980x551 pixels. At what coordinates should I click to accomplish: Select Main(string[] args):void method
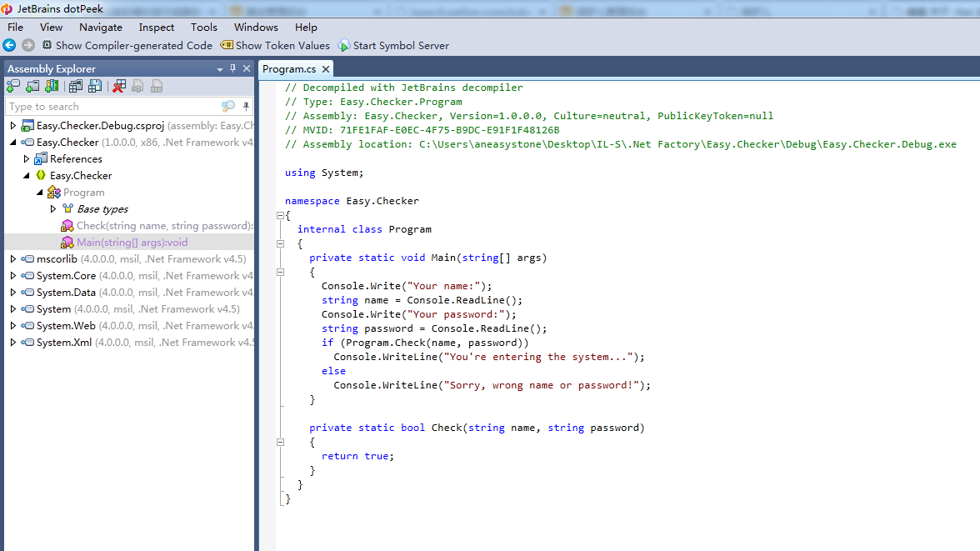point(132,242)
